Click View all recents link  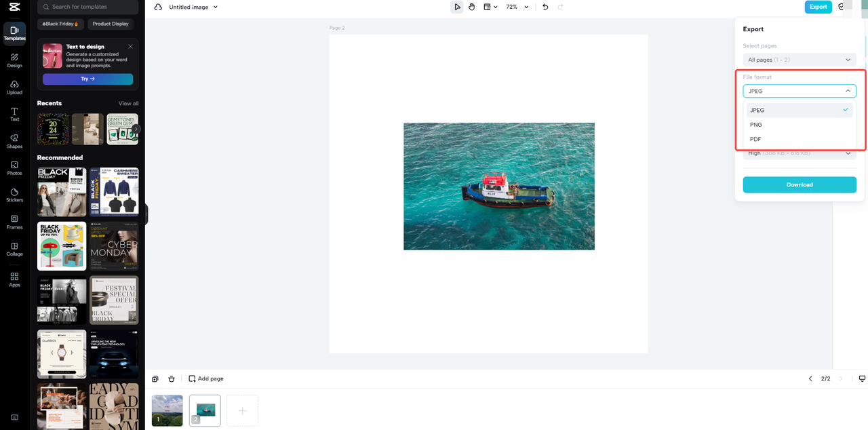[128, 104]
